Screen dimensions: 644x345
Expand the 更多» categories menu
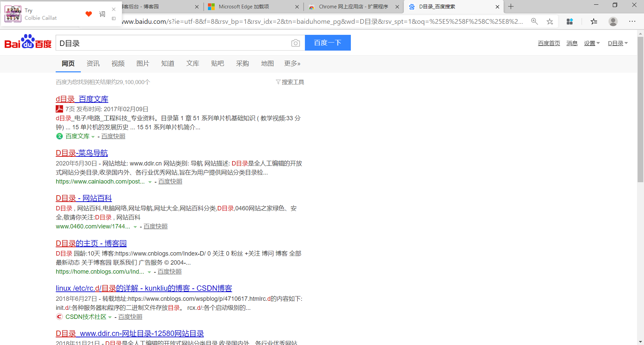292,63
